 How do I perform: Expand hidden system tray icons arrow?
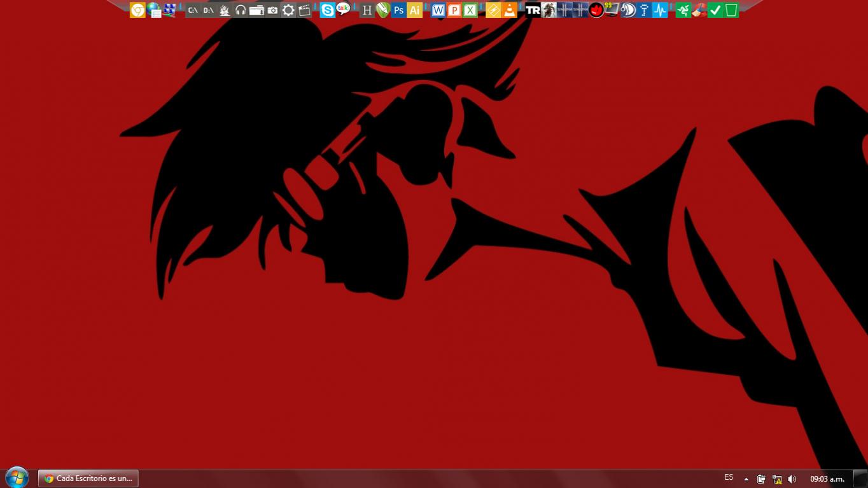tap(746, 479)
